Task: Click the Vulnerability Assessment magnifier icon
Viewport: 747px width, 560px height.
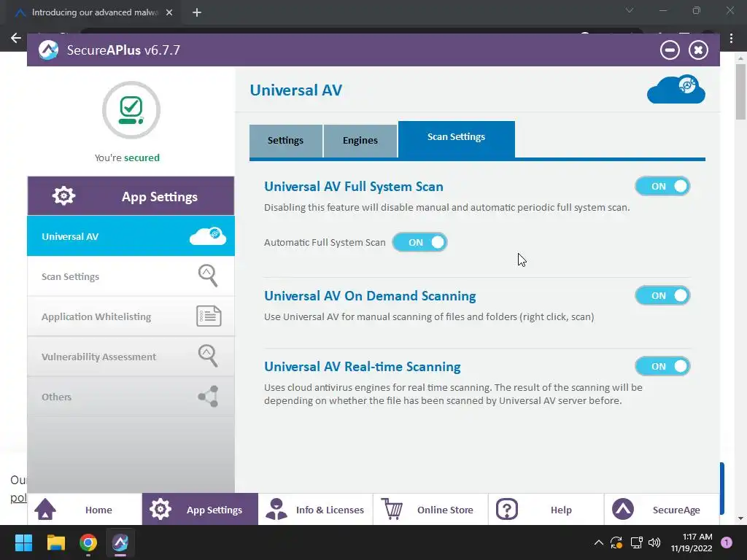Action: tap(208, 356)
